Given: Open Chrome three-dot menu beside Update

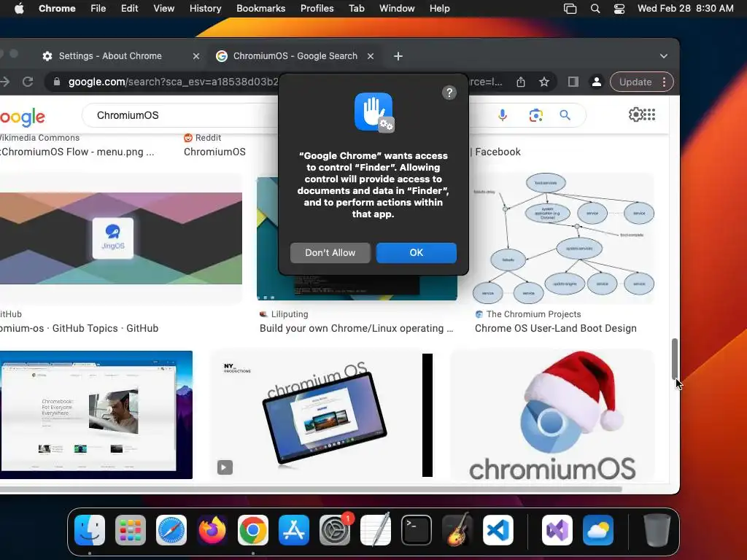Looking at the screenshot, I should coord(664,82).
